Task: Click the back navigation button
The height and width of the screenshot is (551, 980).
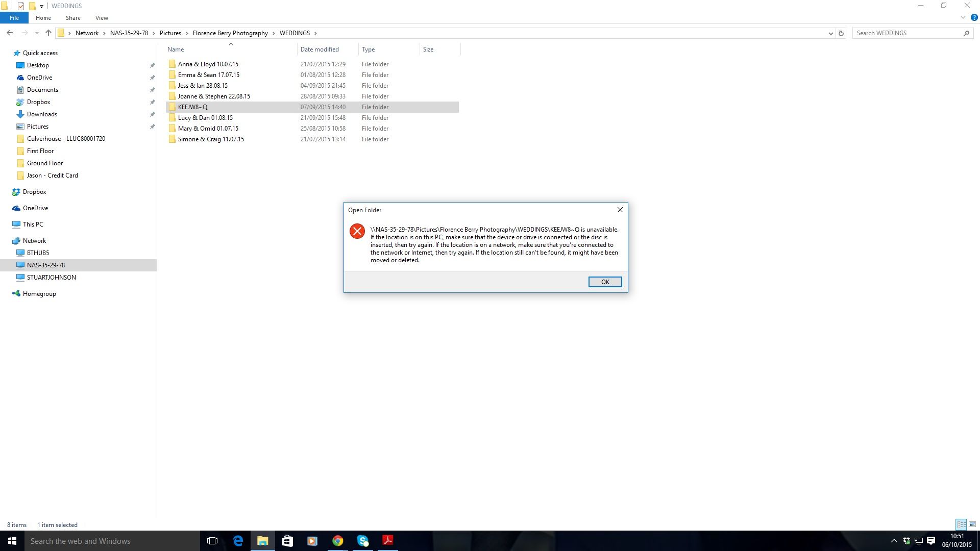Action: pos(10,33)
